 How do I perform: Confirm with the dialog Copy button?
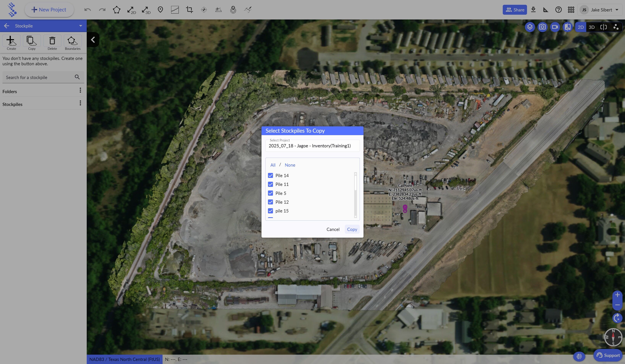point(352,229)
